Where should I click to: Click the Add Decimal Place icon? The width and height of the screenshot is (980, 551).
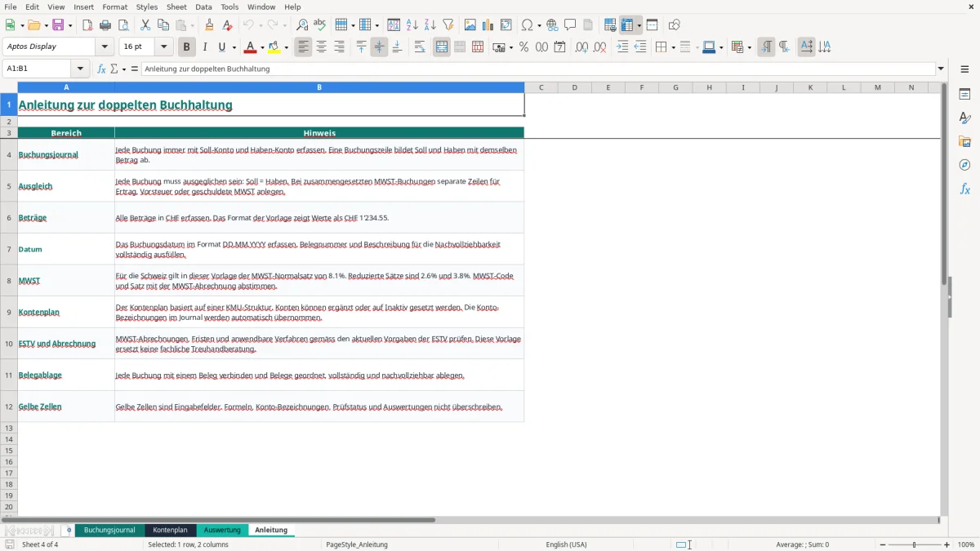582,47
